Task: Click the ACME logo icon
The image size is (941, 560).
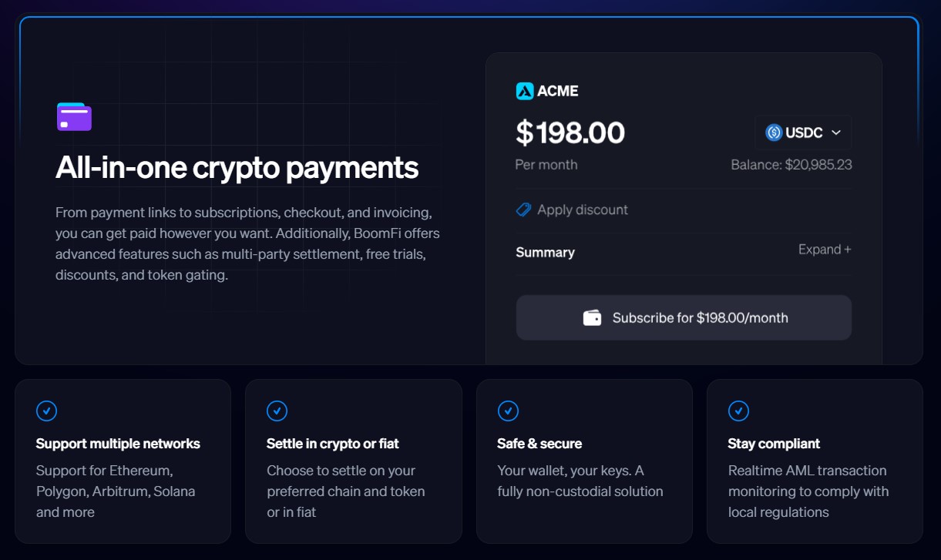Action: pos(524,90)
